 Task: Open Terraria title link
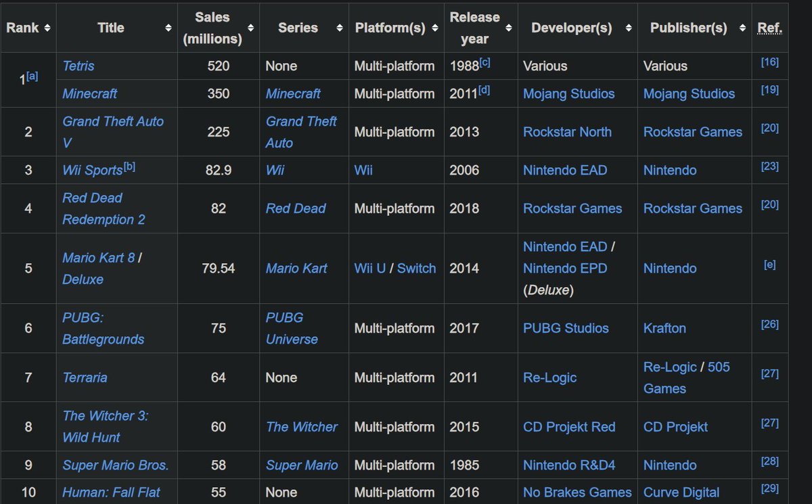pyautogui.click(x=85, y=377)
